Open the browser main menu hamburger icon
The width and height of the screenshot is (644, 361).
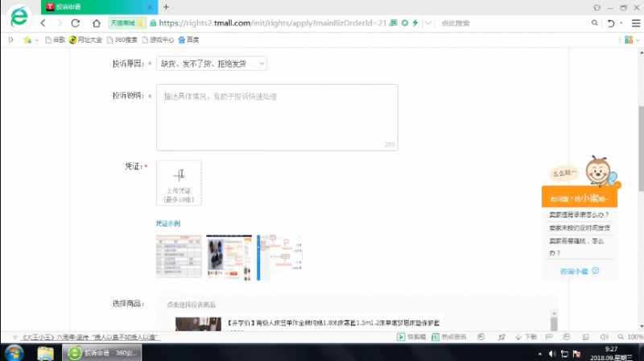click(x=636, y=23)
